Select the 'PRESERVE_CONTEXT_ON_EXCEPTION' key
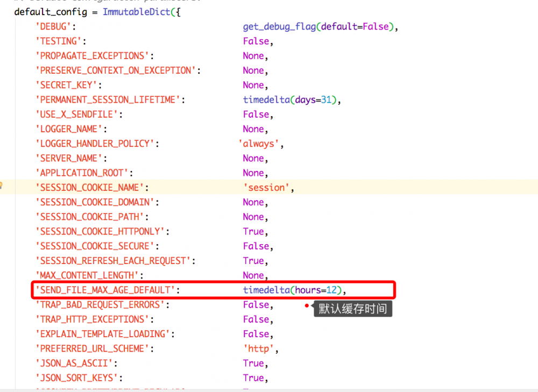Image resolution: width=538 pixels, height=392 pixels. (x=116, y=70)
